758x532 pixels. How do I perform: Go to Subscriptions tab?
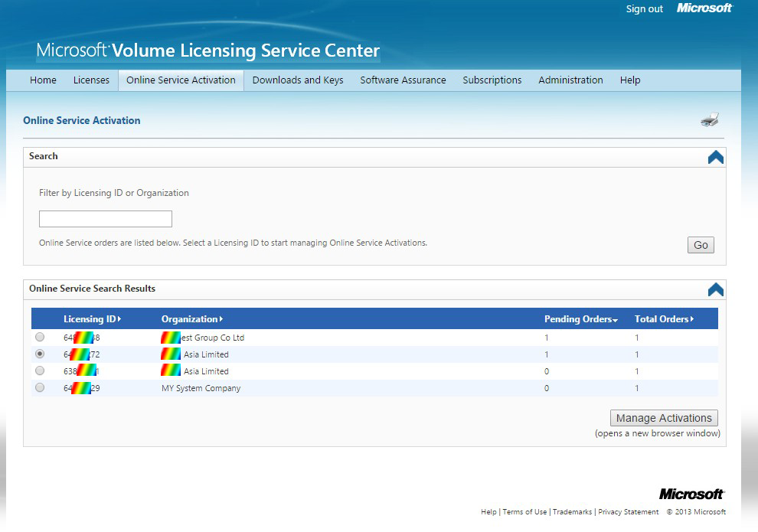[492, 80]
